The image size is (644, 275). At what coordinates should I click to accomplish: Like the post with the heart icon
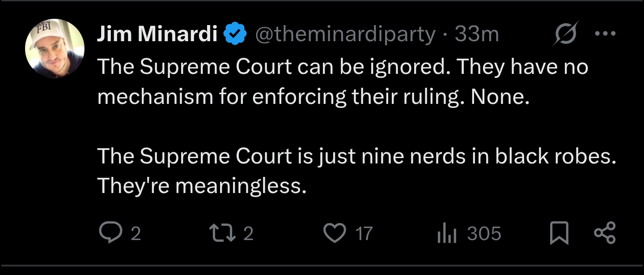coord(335,233)
